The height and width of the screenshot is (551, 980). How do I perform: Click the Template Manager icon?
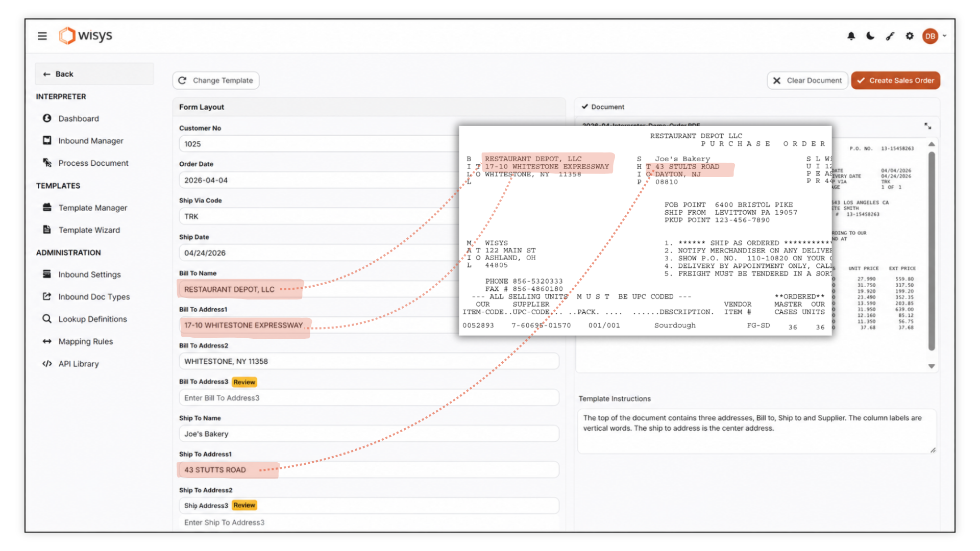coord(47,207)
